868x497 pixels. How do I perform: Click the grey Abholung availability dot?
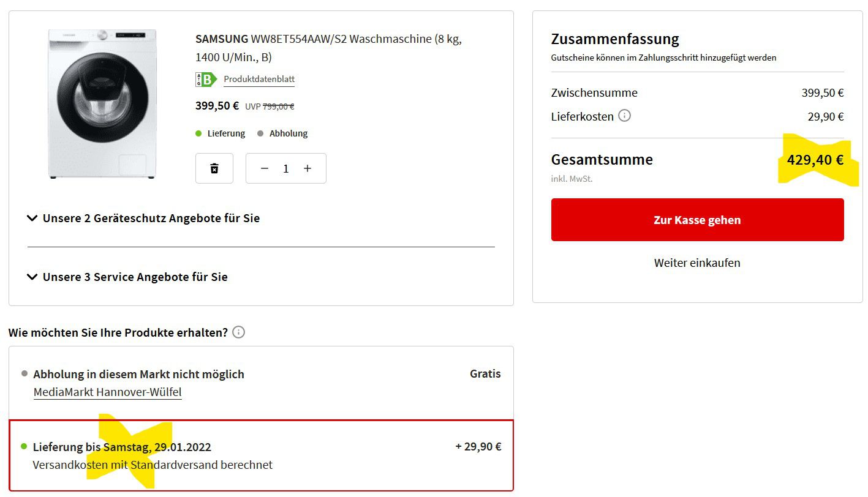(260, 133)
